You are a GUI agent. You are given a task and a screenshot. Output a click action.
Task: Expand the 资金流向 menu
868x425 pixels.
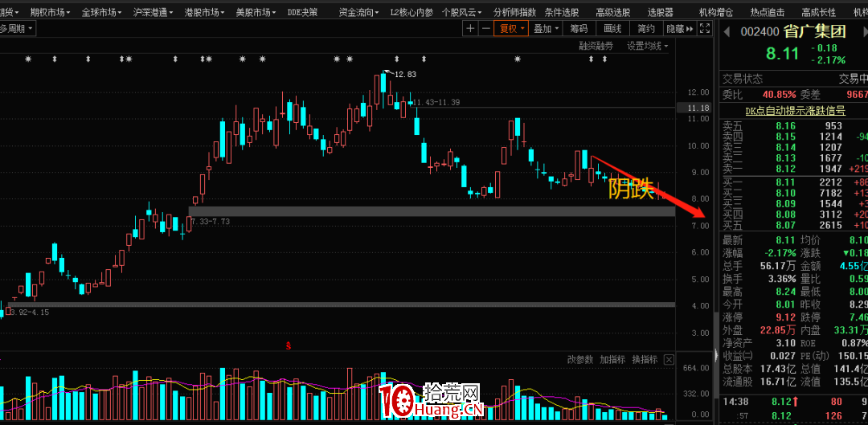coord(359,11)
